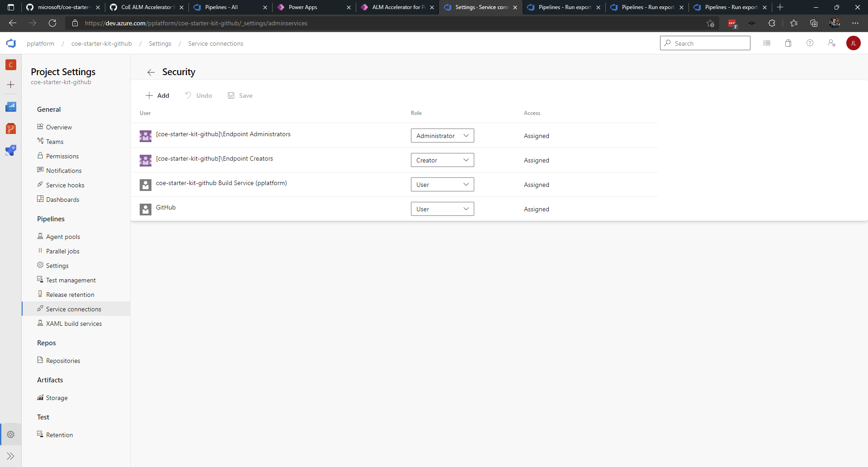Open browser Extensions puzzle icon
This screenshot has height=467, width=868.
(772, 23)
